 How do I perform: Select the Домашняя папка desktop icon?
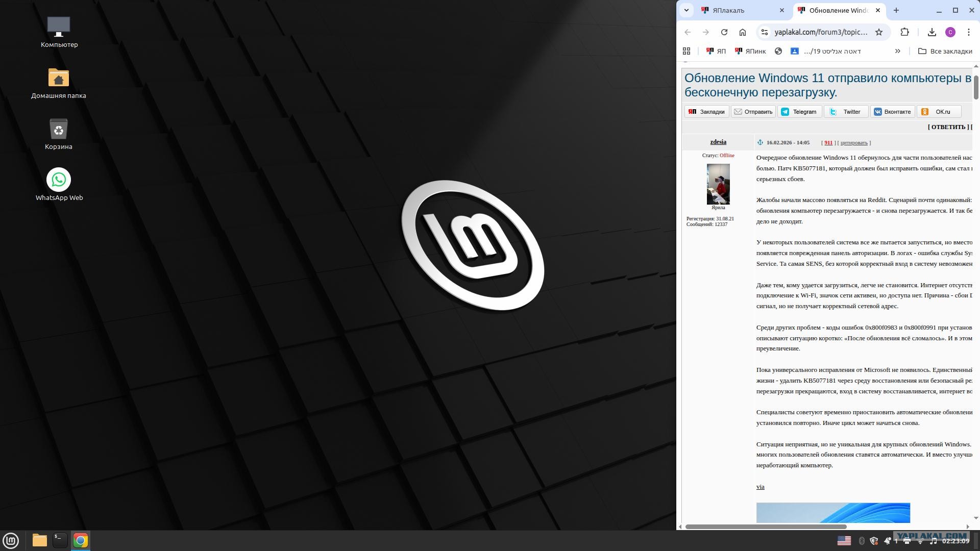59,83
